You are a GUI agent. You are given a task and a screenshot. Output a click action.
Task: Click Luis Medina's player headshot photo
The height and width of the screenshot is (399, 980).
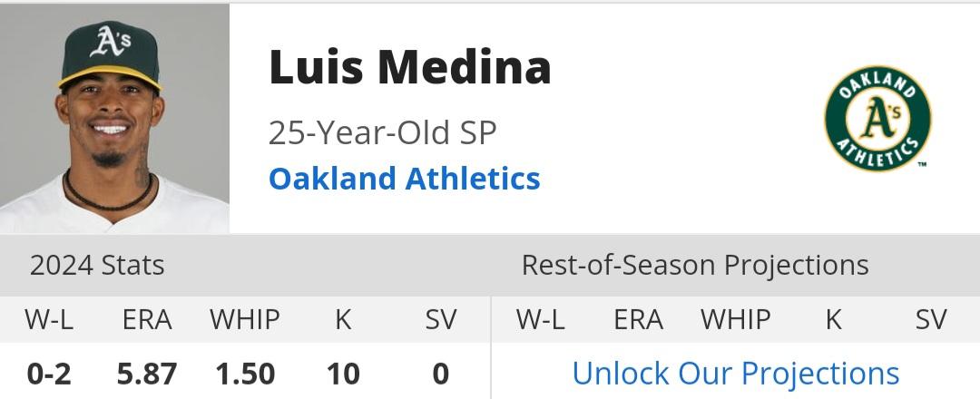point(114,118)
